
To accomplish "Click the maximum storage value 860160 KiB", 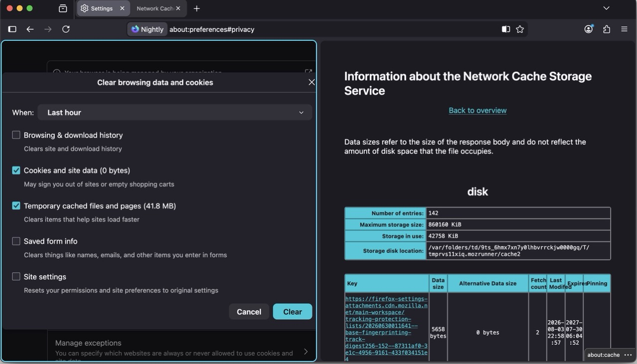I will click(x=444, y=224).
